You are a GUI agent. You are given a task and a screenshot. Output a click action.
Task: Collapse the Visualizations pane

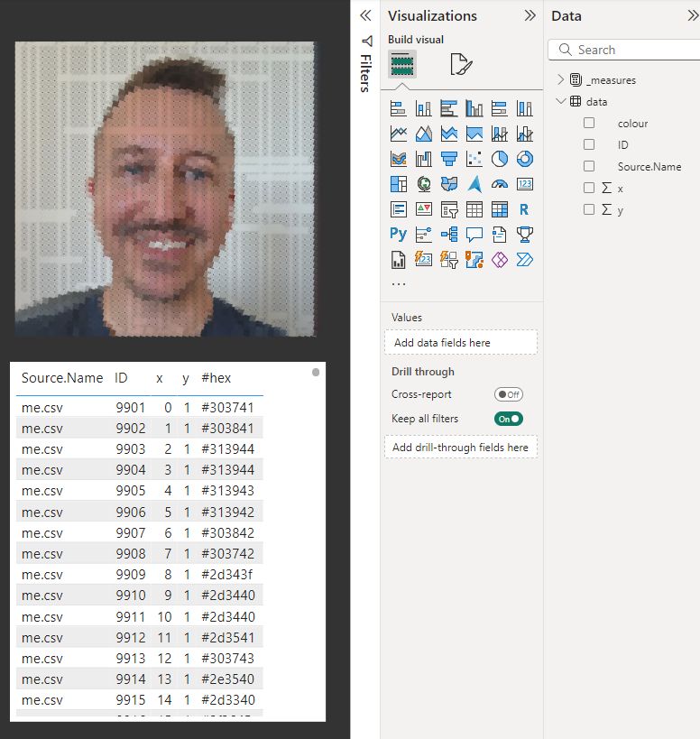coord(530,15)
